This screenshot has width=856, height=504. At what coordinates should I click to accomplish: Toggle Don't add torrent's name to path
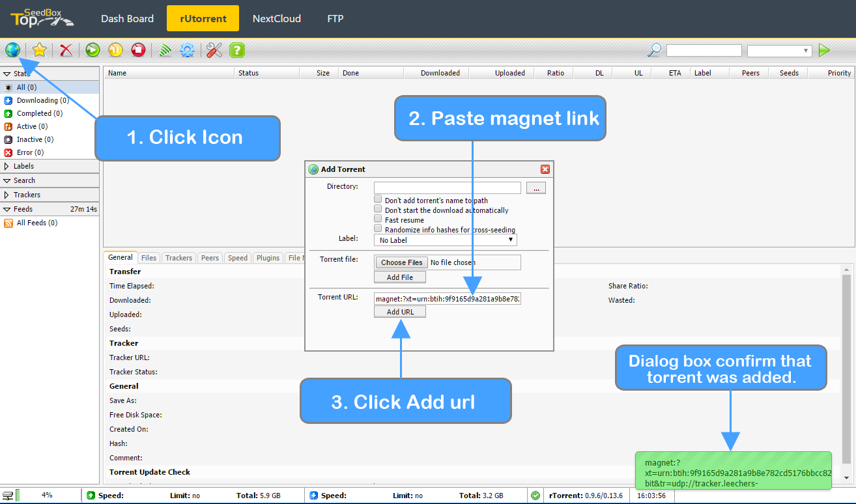tap(378, 199)
